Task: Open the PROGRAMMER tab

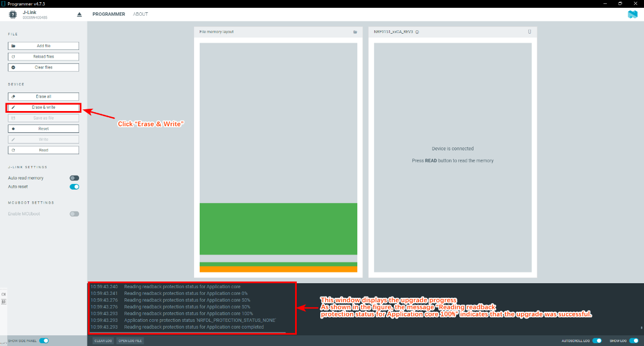Action: [x=108, y=15]
